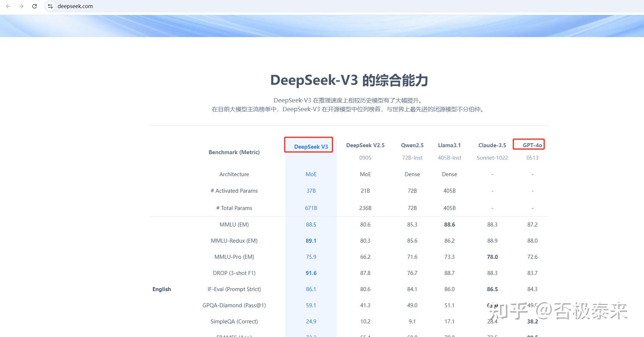The height and width of the screenshot is (337, 644).
Task: Click the forward navigation arrow
Action: coord(21,6)
